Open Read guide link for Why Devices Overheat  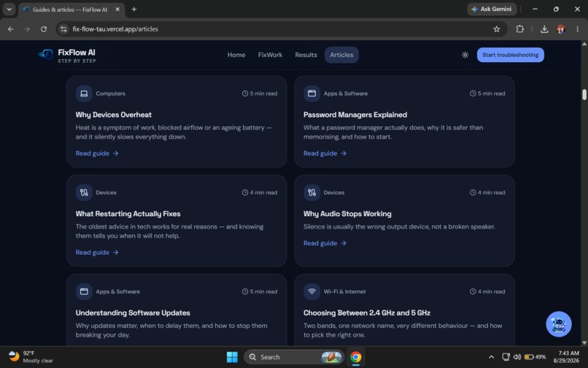tap(97, 153)
